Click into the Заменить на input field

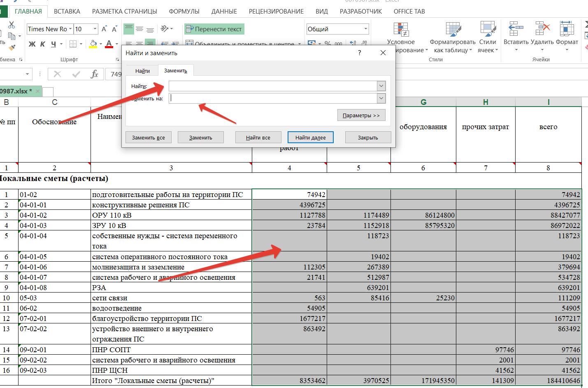(x=272, y=98)
